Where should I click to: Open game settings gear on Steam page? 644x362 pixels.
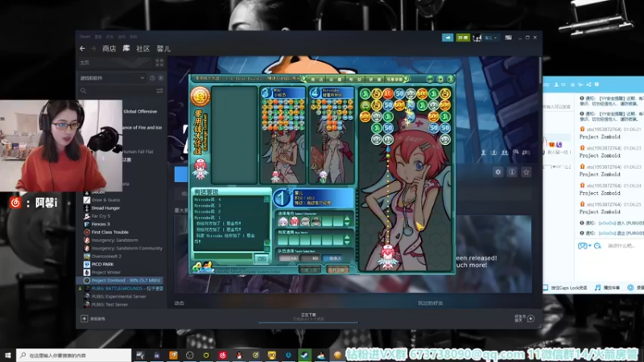click(497, 172)
